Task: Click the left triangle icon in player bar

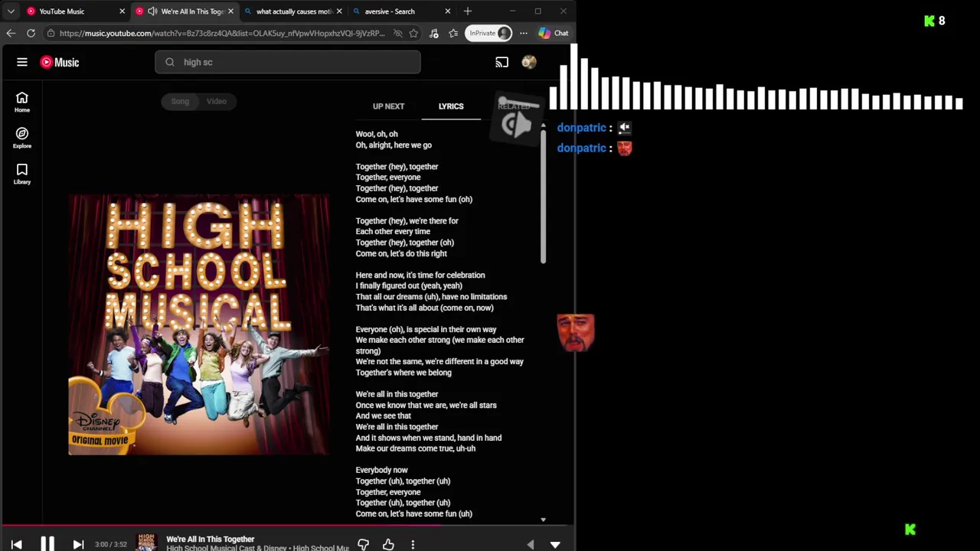Action: 531,545
